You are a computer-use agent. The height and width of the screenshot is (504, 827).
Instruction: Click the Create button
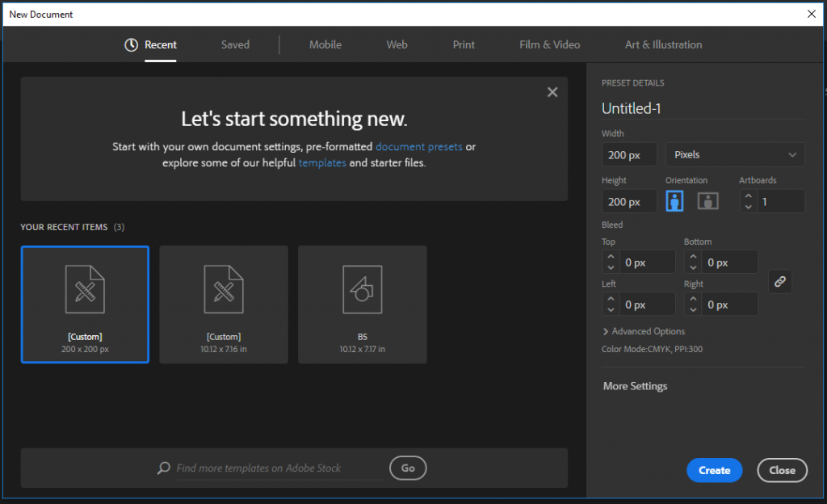[714, 470]
